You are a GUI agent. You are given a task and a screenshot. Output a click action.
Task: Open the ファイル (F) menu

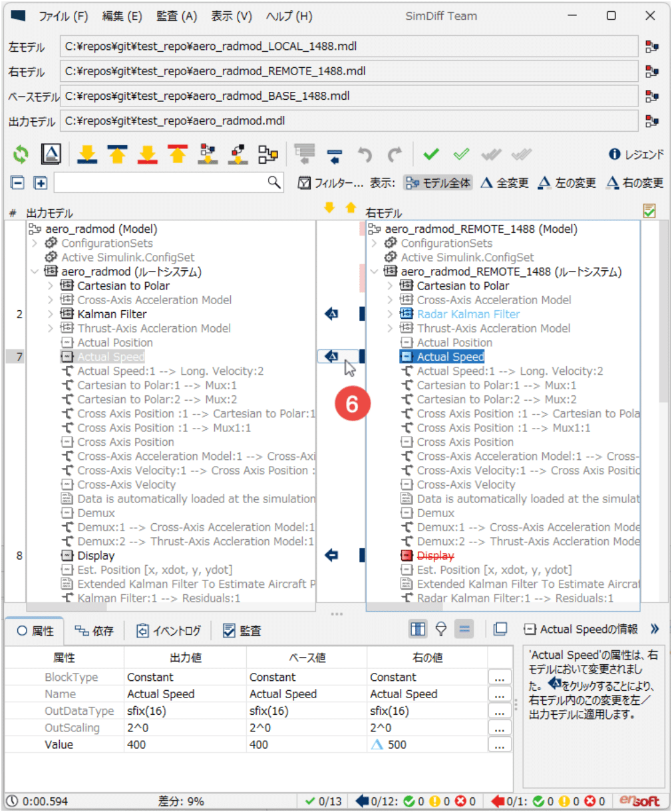(x=63, y=16)
